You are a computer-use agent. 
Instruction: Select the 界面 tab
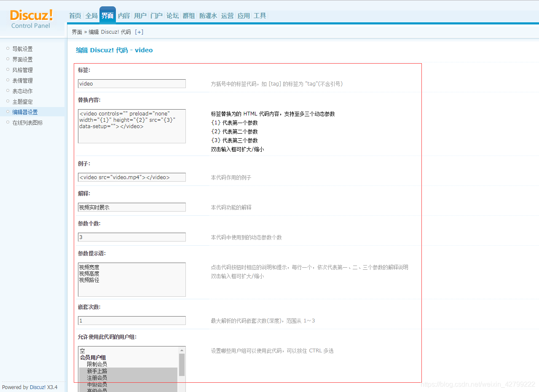[x=107, y=16]
